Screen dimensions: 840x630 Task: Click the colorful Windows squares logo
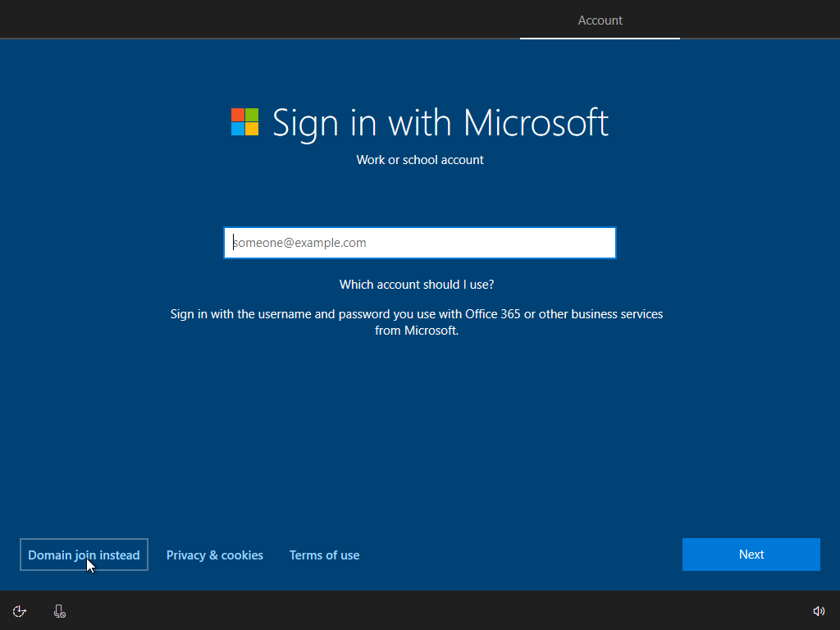pyautogui.click(x=244, y=122)
